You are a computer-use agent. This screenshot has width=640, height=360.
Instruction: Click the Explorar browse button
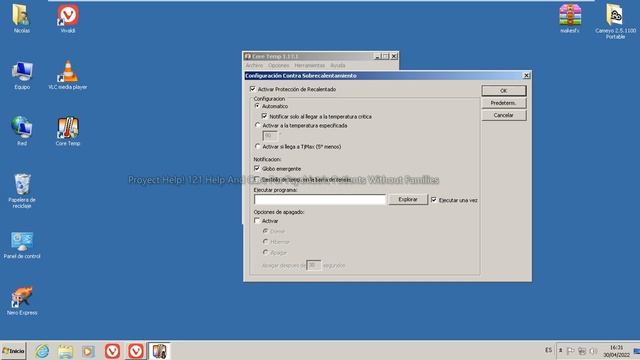[408, 200]
